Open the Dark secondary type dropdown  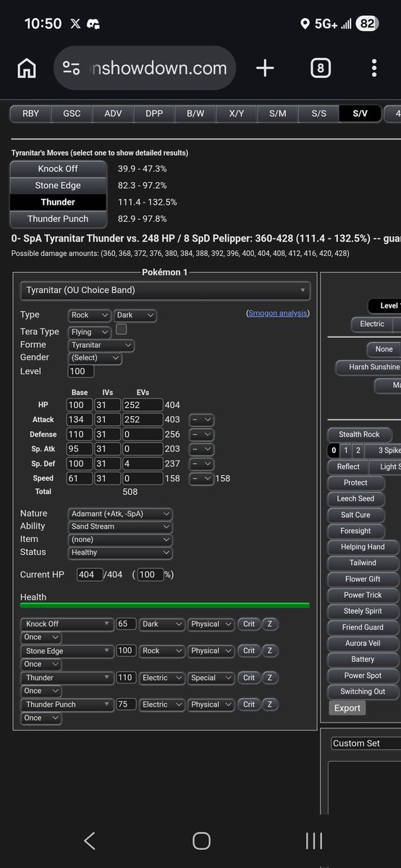click(135, 315)
